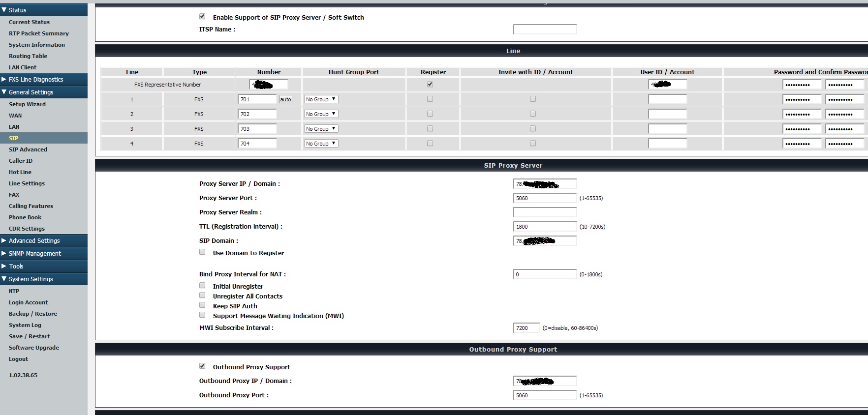The width and height of the screenshot is (868, 415).
Task: Open Hunt Group dropdown for line 3
Action: point(321,129)
